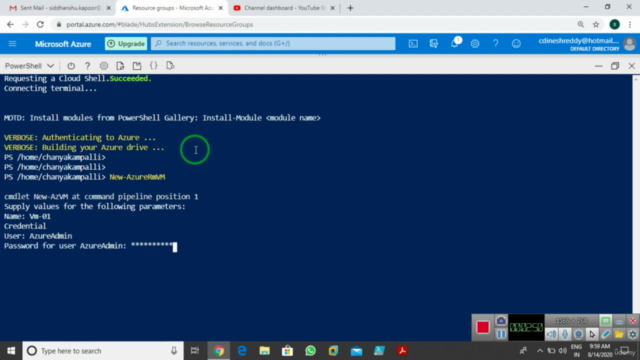Open Cloud Shell help question mark

tap(87, 66)
